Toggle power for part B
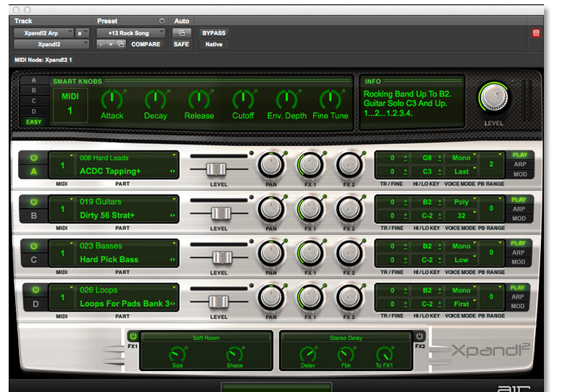 coord(34,202)
